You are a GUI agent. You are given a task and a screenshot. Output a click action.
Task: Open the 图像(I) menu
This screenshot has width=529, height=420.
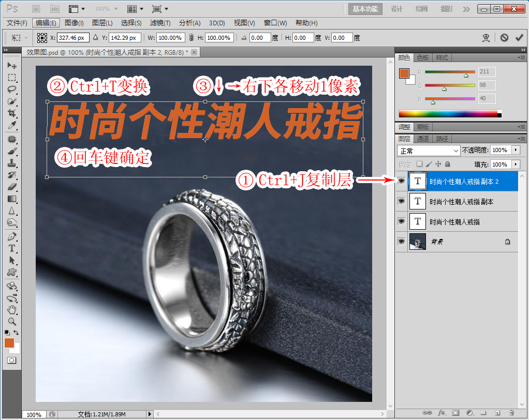coord(74,23)
